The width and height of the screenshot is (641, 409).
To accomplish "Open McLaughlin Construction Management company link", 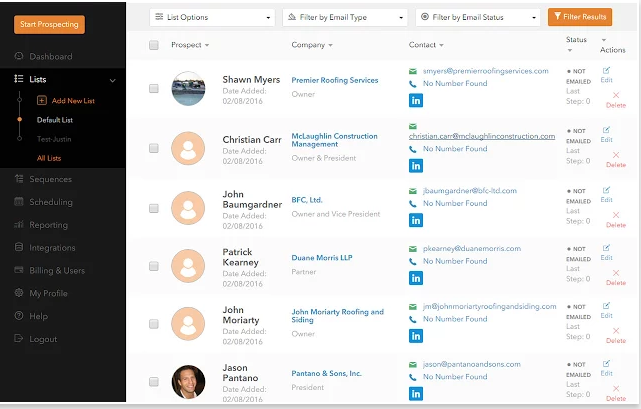I will pos(334,140).
